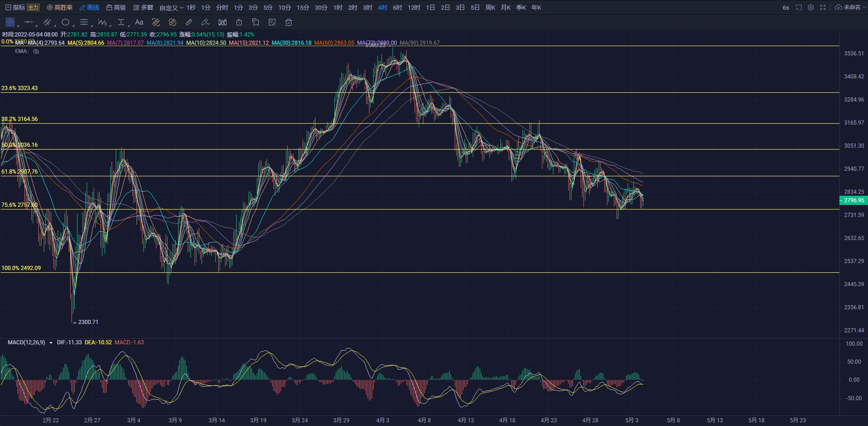
Task: Delete drawings with the trash icon
Action: pos(289,22)
